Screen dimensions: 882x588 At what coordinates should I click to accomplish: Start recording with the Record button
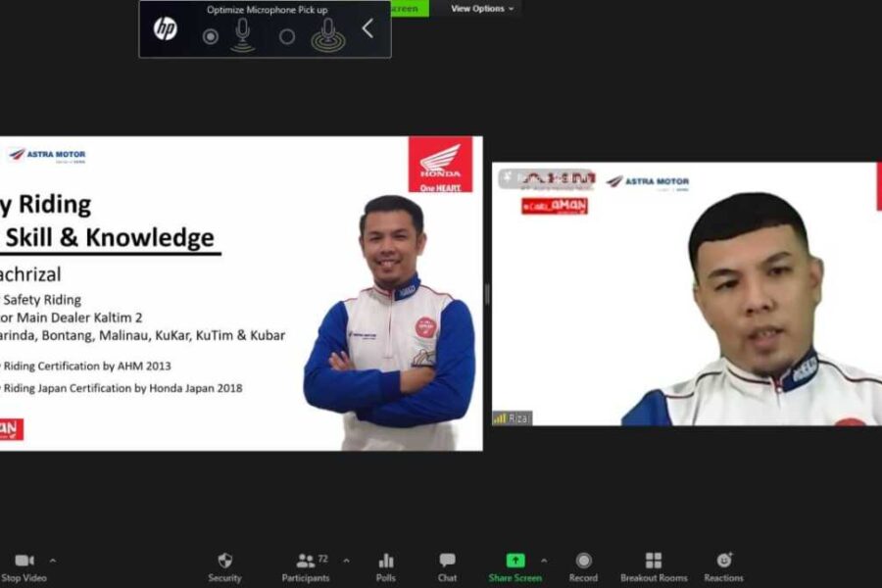point(583,561)
